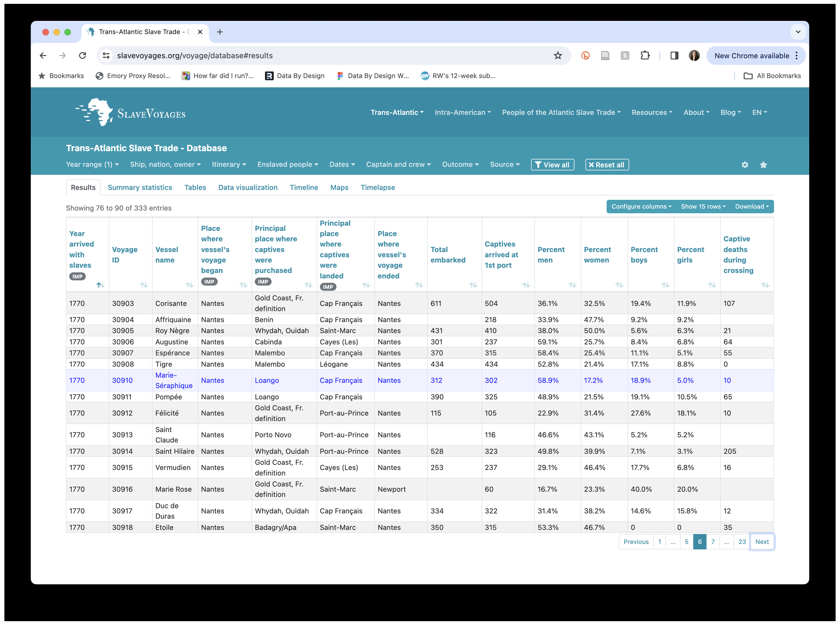Open the Show 15 rows dropdown
The width and height of the screenshot is (840, 625).
point(703,207)
